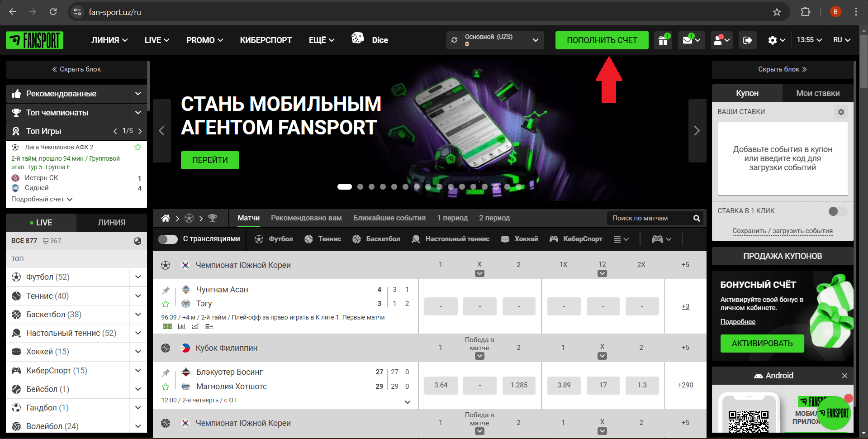Expand the Футбол (52) sport row

point(138,277)
